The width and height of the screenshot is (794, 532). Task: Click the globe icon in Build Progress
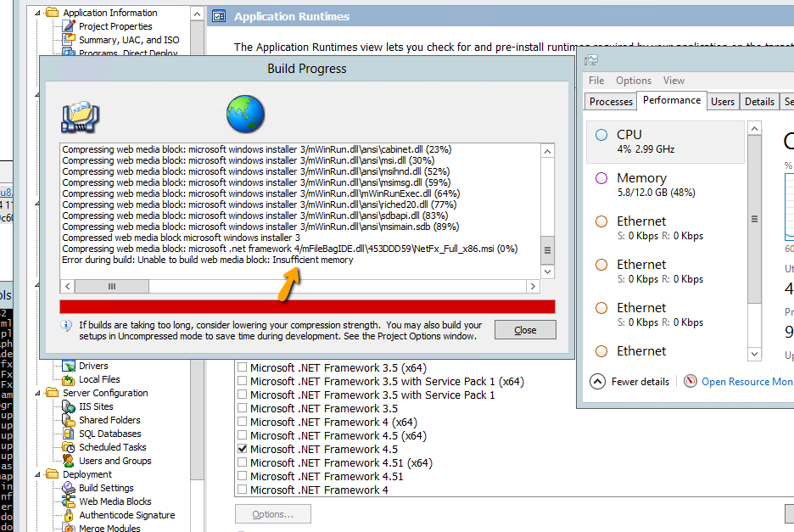(x=246, y=114)
